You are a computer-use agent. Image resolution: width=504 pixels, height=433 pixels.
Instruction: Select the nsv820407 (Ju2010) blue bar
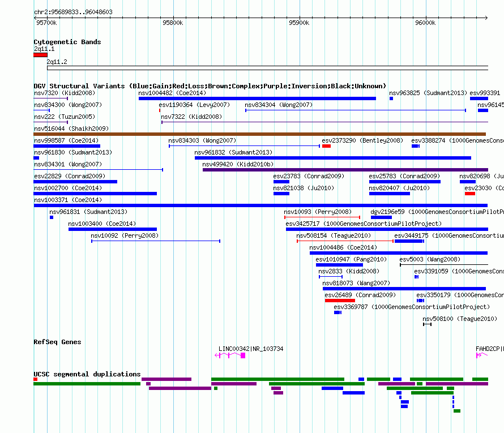tap(390, 194)
